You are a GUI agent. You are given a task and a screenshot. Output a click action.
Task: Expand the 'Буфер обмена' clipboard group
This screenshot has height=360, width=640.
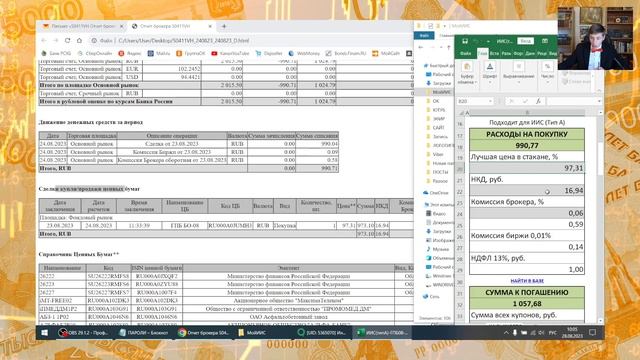click(467, 73)
